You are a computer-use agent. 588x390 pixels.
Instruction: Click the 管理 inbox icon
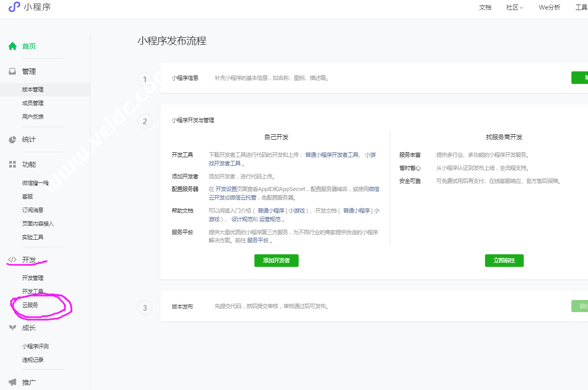click(13, 71)
